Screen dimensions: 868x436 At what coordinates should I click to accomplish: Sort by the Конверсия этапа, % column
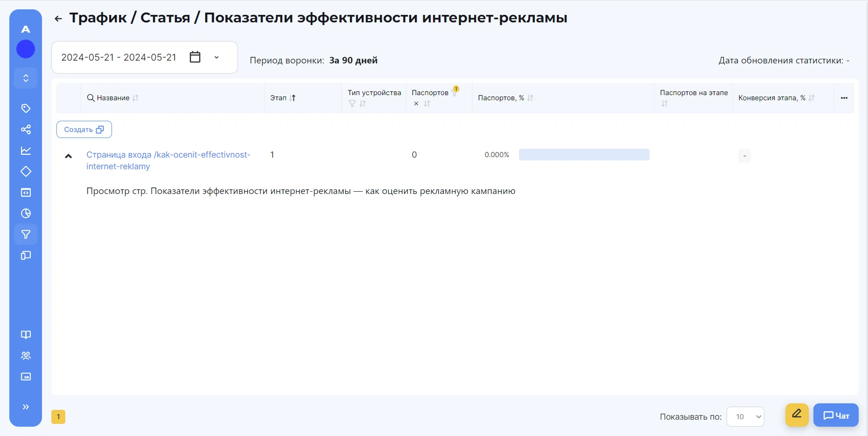coord(812,98)
